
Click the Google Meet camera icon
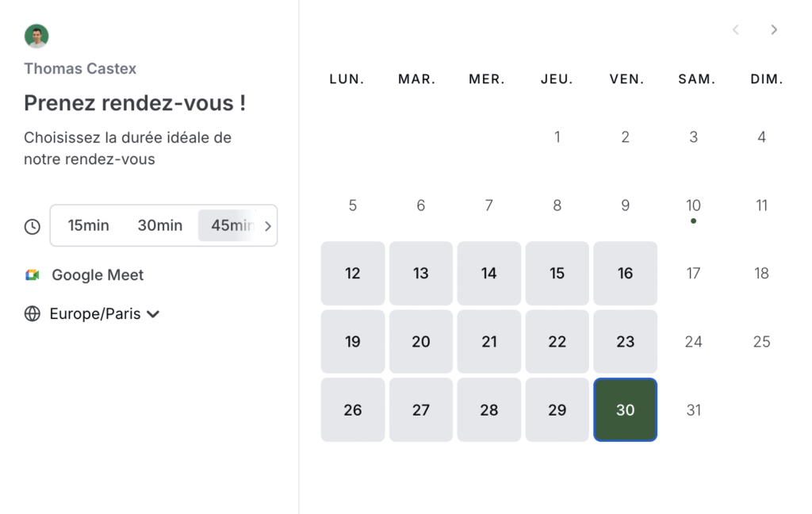tap(32, 274)
